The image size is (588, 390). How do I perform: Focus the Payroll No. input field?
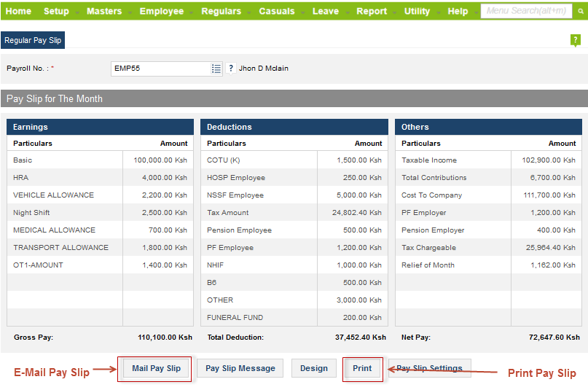pyautogui.click(x=161, y=69)
